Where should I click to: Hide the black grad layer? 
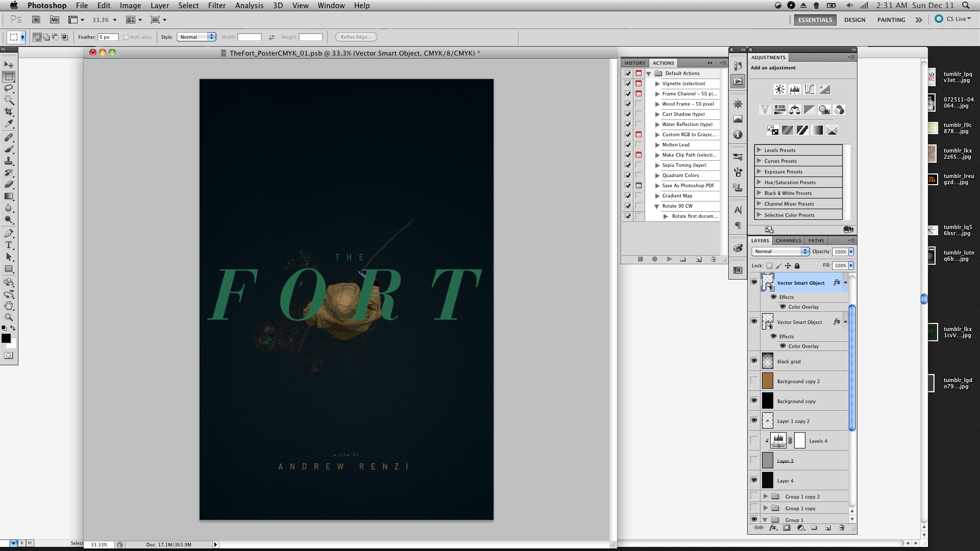pyautogui.click(x=754, y=361)
